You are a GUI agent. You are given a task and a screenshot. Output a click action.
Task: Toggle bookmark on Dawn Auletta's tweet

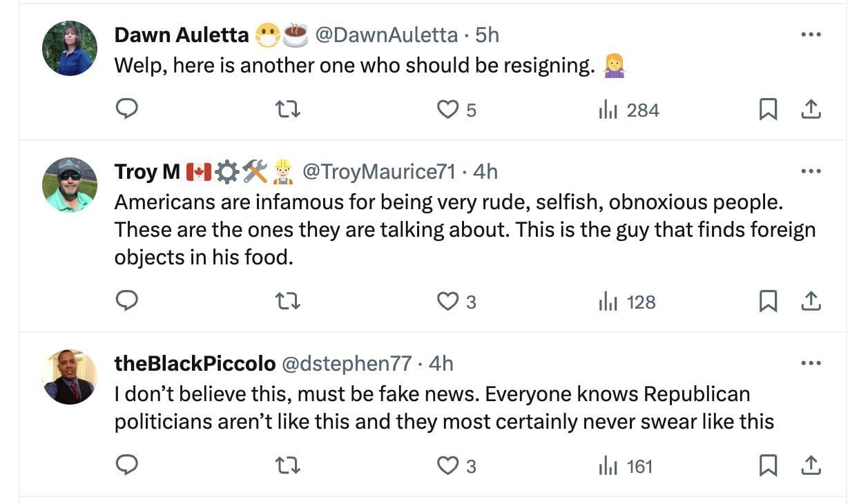tap(769, 109)
